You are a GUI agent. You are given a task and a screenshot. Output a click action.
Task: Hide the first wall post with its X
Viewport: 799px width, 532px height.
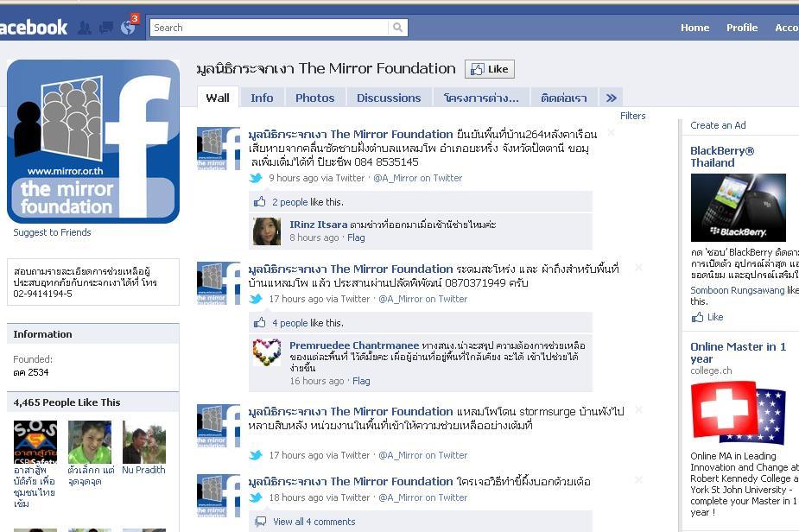[x=611, y=132]
